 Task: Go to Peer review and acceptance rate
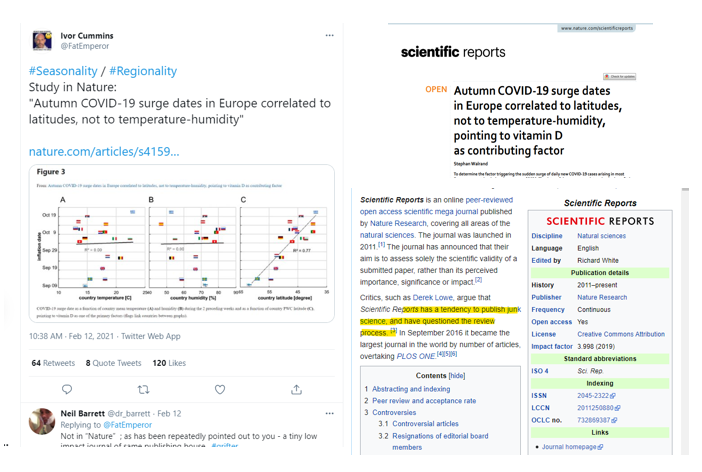click(x=424, y=401)
